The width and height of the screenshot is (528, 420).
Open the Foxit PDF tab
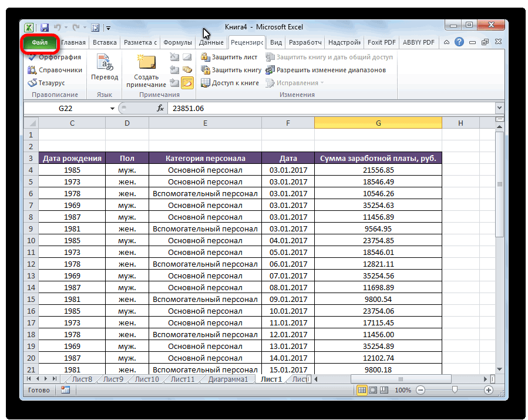[382, 42]
